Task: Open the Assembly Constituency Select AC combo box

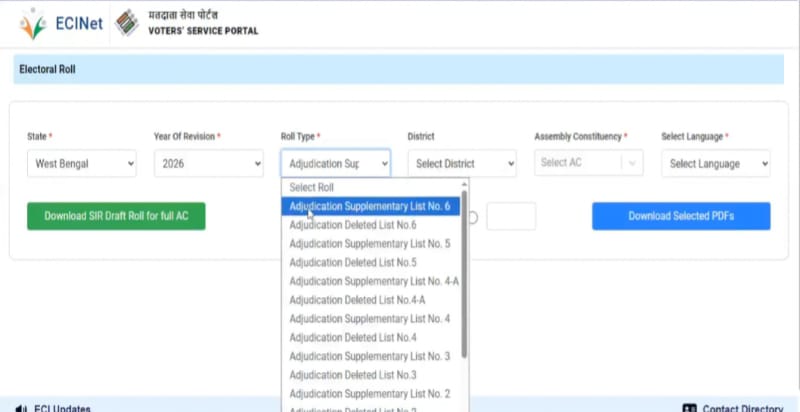Action: coord(588,163)
